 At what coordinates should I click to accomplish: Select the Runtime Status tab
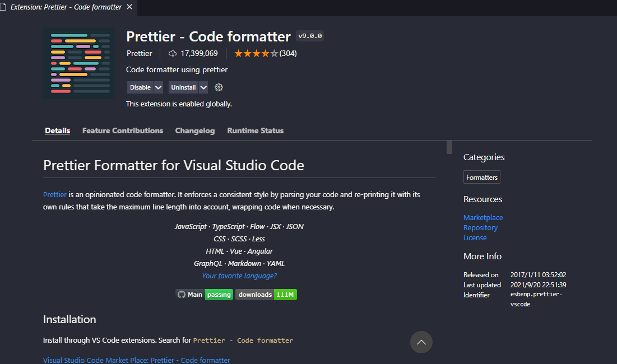tap(256, 130)
